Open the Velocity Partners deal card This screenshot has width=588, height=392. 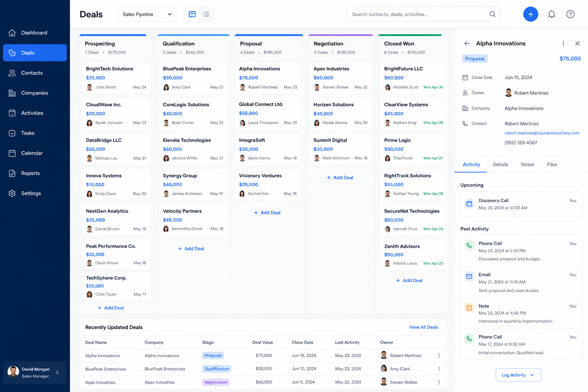click(193, 220)
